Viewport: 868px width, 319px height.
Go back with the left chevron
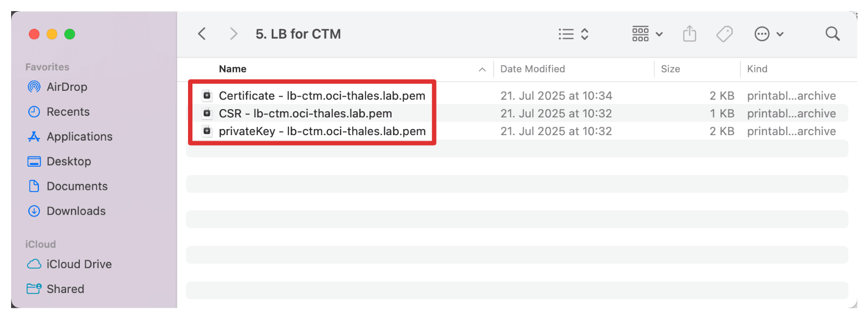(202, 34)
